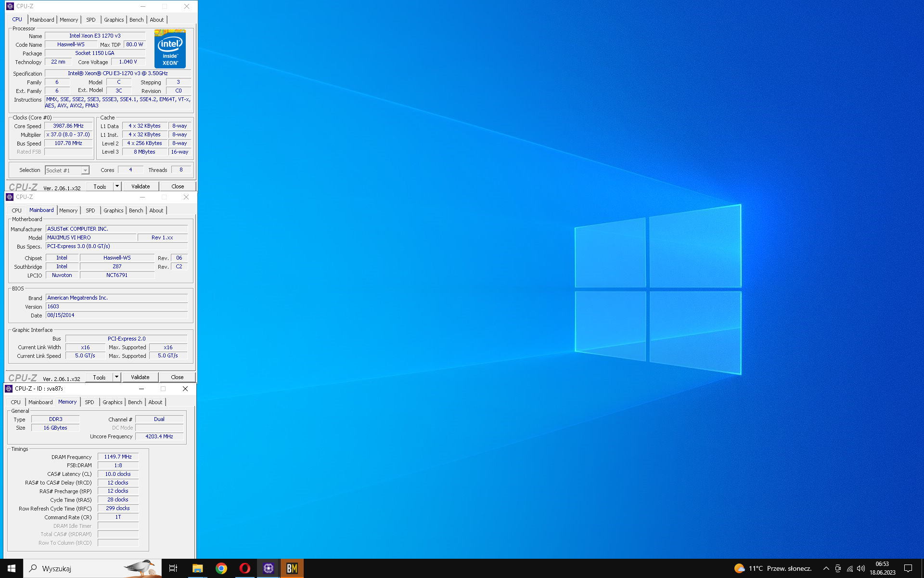Click the DRAM Frequency value 1149.7 MHz
Image resolution: width=924 pixels, height=578 pixels.
coord(118,457)
